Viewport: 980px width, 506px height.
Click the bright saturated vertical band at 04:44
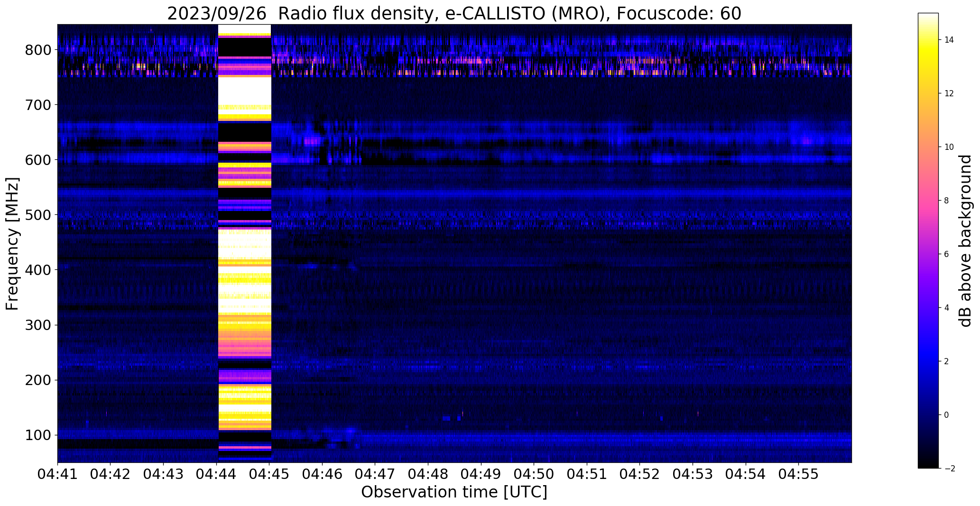tap(244, 243)
